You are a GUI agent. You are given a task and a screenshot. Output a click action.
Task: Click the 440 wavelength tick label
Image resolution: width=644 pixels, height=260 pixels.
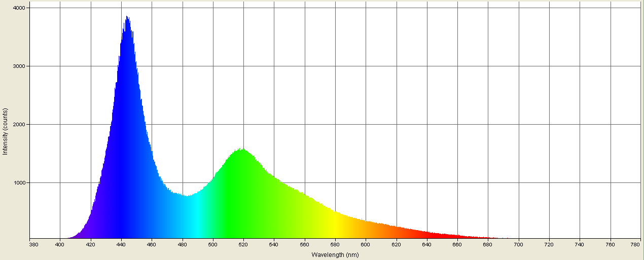click(121, 245)
